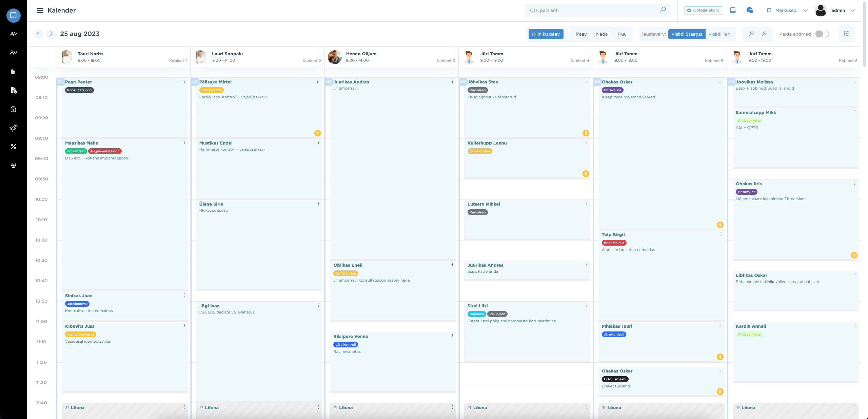Screen dimensions: 868x419
Task: Switch to Nädal view tab
Action: click(x=602, y=34)
